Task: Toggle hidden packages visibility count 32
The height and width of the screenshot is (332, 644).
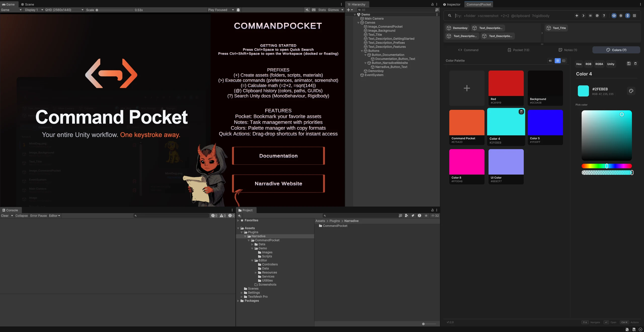Action: click(435, 216)
